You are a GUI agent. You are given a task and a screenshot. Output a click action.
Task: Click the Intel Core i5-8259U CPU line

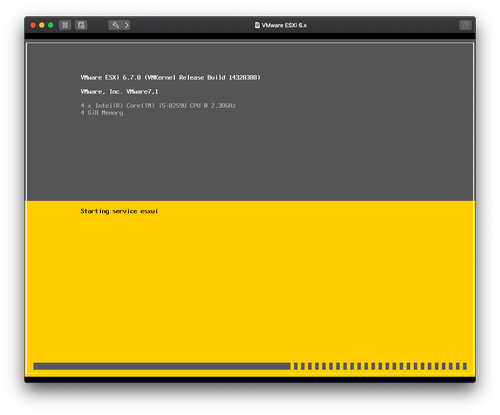pyautogui.click(x=158, y=106)
